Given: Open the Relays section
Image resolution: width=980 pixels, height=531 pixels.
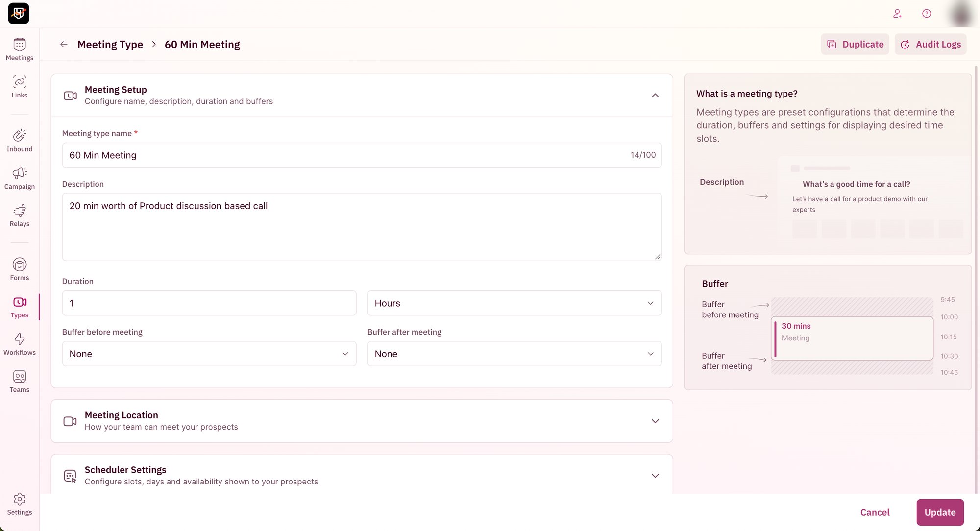Looking at the screenshot, I should (x=20, y=216).
